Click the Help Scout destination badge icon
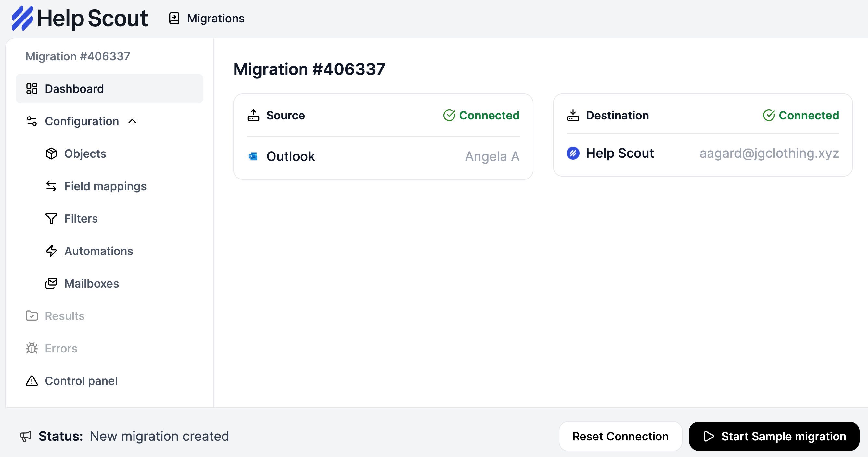Viewport: 868px width, 457px height. click(573, 153)
